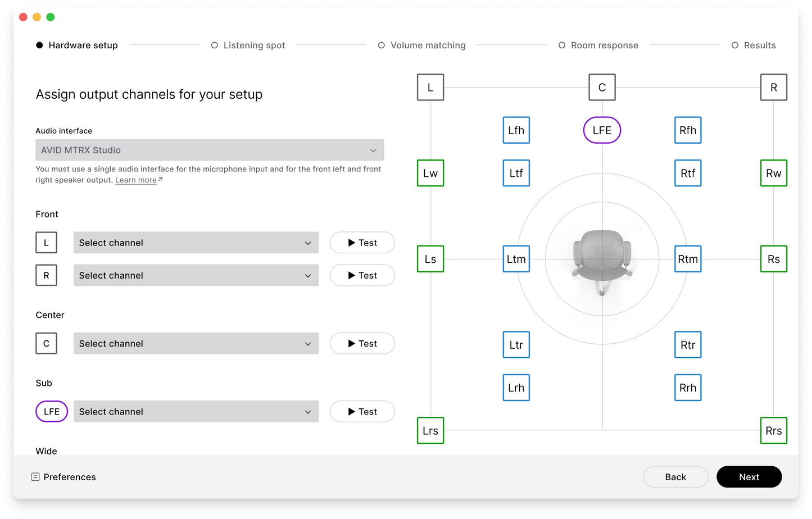Select the Ltm top-middle speaker icon

[x=516, y=259]
